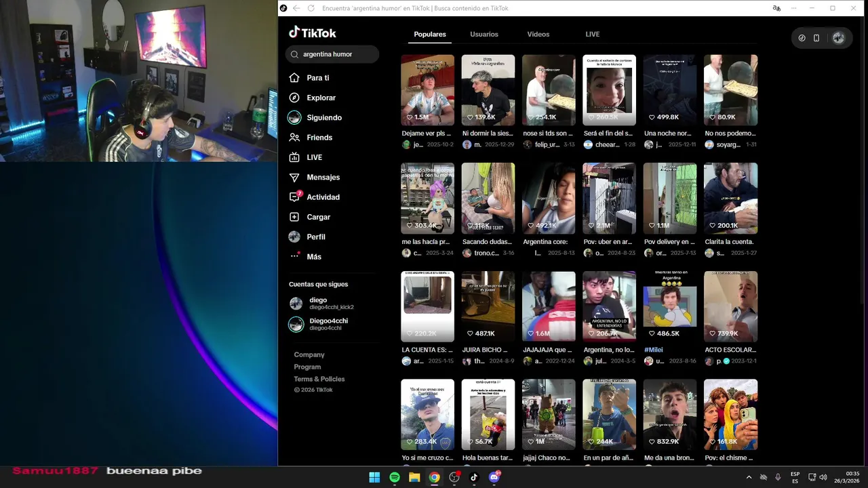Open the 'Hola buenas tar...' video

pos(488,414)
